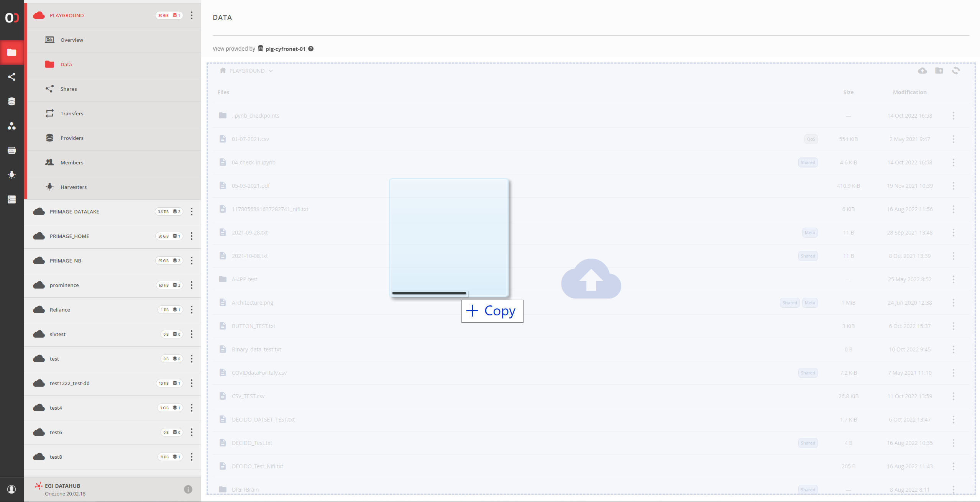Click the refresh icon in file browser toolbar
Image resolution: width=980 pixels, height=502 pixels.
(956, 71)
